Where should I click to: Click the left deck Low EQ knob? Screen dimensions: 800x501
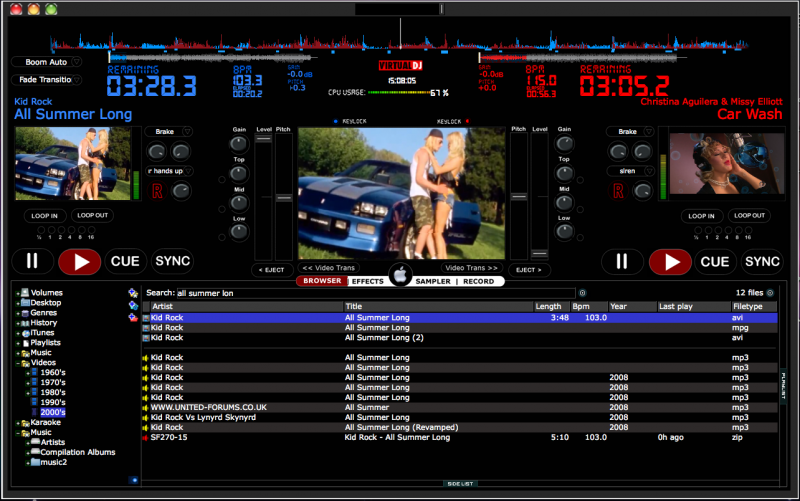coord(239,232)
